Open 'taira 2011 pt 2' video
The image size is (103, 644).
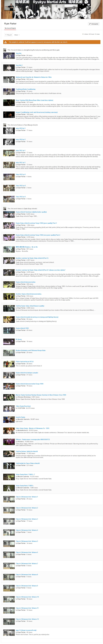click(21, 163)
